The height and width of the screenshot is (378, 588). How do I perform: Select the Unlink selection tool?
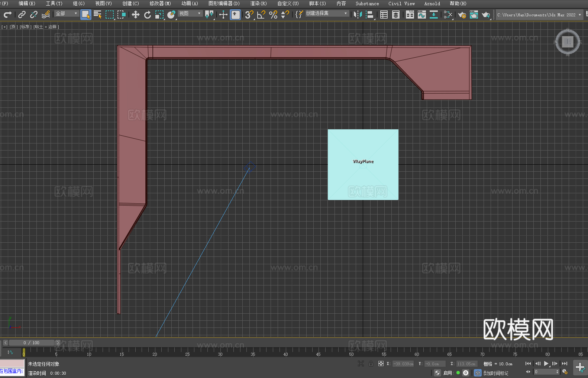[34, 14]
